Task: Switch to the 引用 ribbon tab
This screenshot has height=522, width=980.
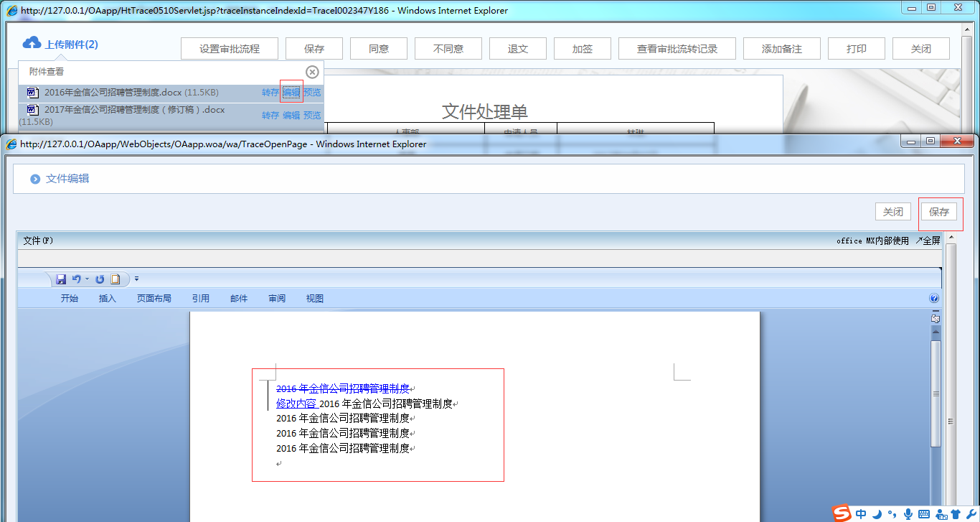Action: click(x=201, y=299)
